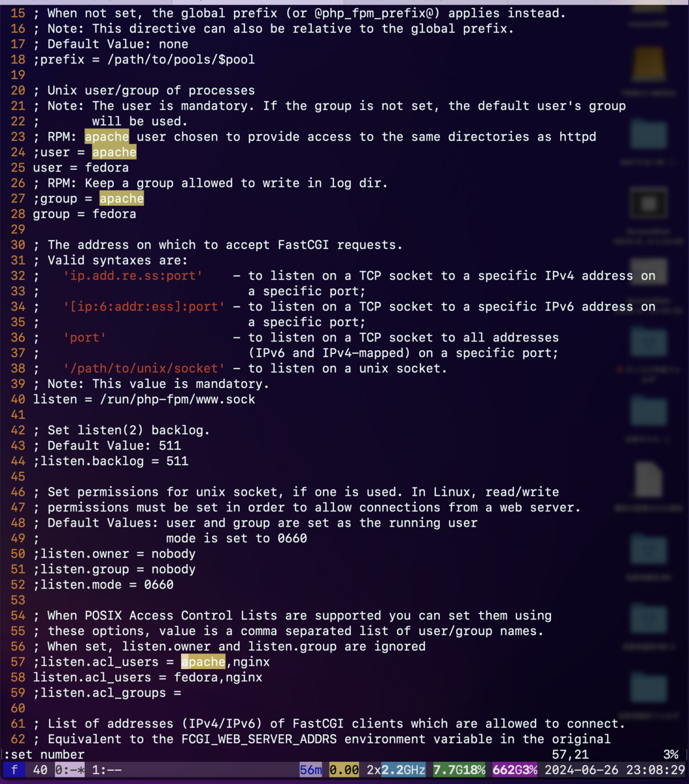
Task: Click '; Default Value: none' comment line
Action: (111, 44)
